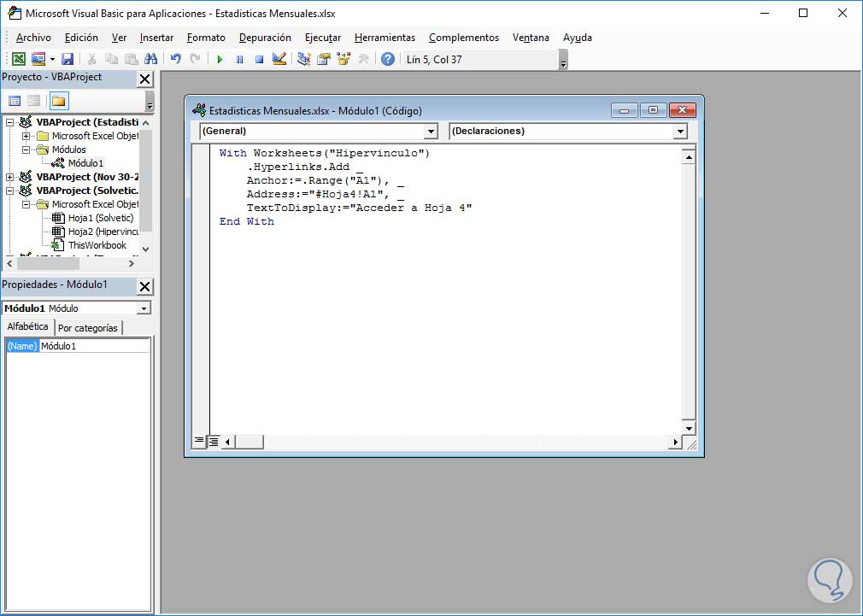Screen dimensions: 863x616
Task: Open the (General) object dropdown
Action: click(x=431, y=131)
